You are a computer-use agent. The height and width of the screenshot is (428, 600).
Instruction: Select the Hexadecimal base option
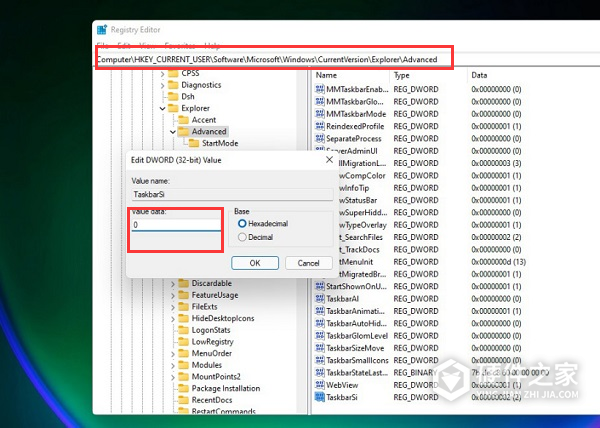[x=242, y=224]
